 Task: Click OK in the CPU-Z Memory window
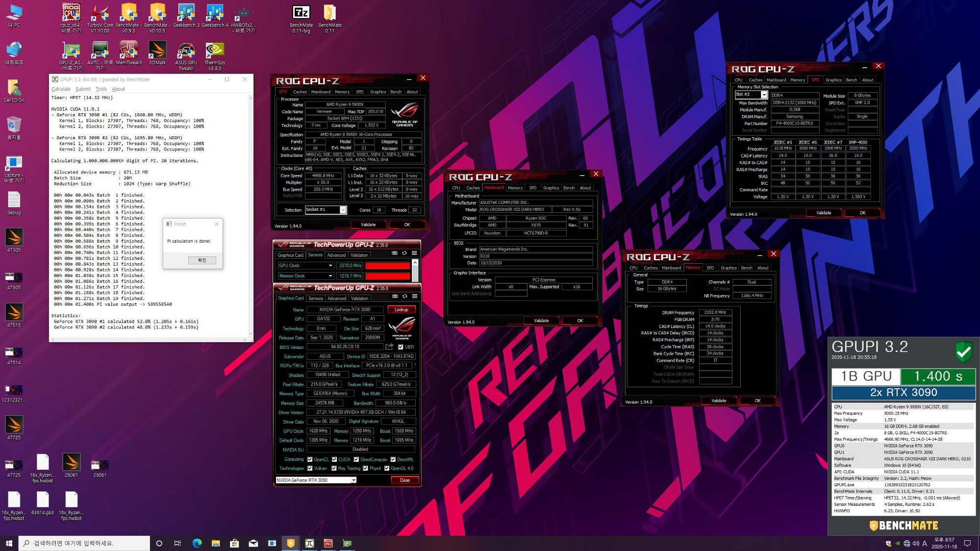click(757, 401)
